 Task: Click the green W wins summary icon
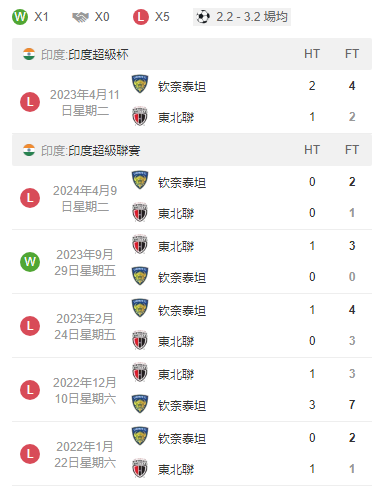pos(20,17)
